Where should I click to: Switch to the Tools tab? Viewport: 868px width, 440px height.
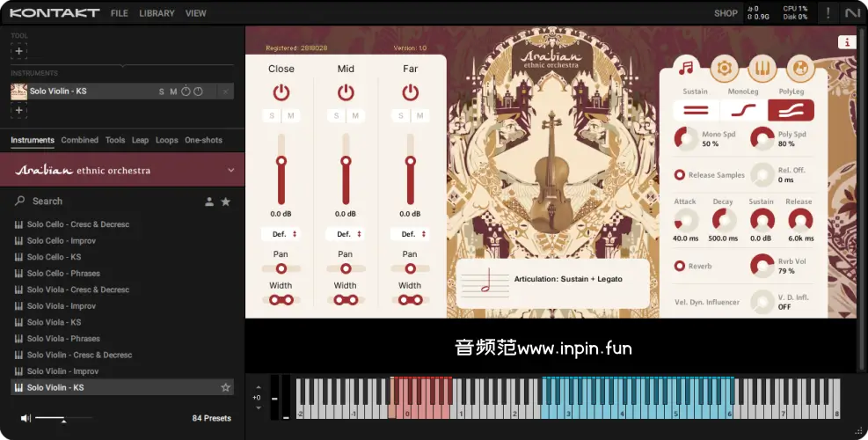[115, 140]
